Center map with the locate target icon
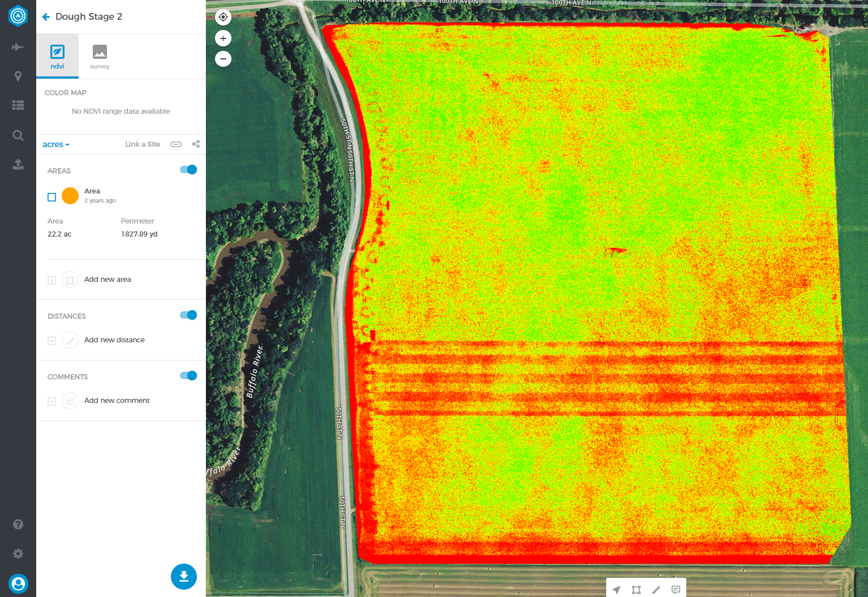The image size is (868, 597). pyautogui.click(x=224, y=17)
